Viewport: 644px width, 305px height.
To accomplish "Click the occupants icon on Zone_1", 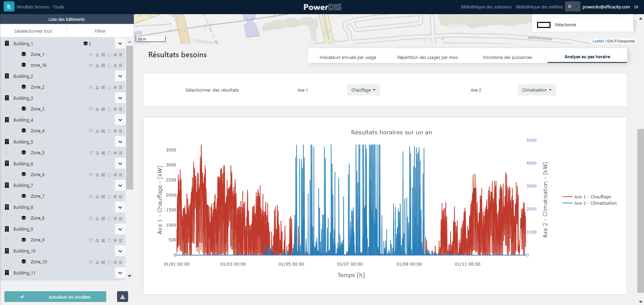I will tap(97, 55).
